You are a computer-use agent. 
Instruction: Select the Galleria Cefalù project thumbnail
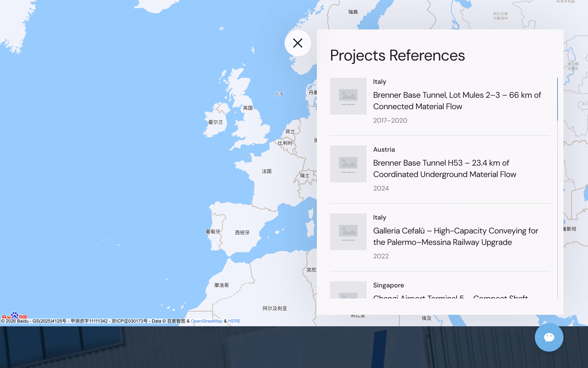(348, 232)
